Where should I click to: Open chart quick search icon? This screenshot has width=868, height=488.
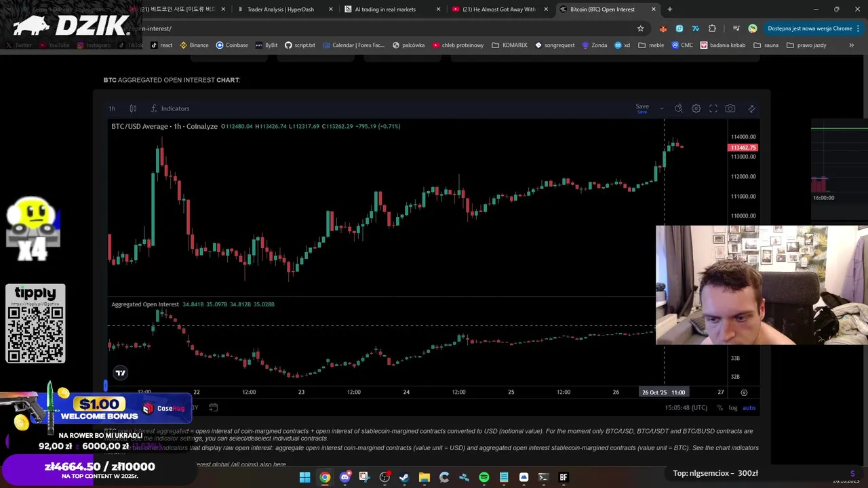[679, 108]
